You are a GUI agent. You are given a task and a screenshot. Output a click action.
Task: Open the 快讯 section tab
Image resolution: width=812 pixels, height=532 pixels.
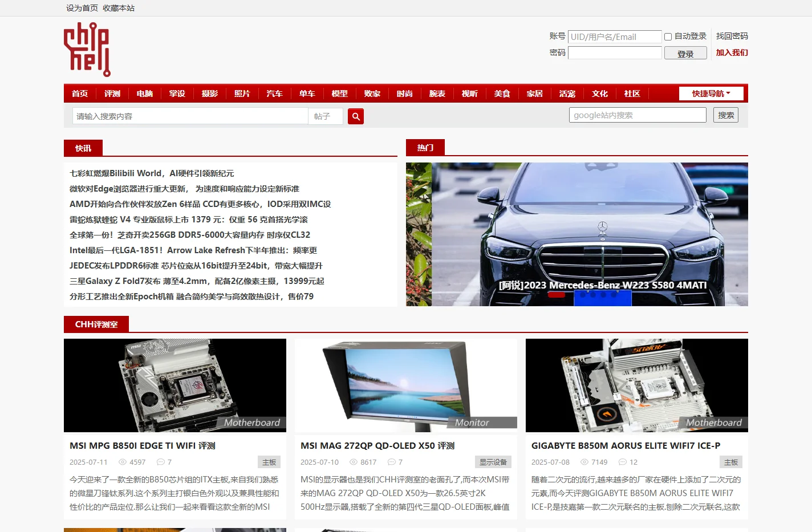[83, 148]
